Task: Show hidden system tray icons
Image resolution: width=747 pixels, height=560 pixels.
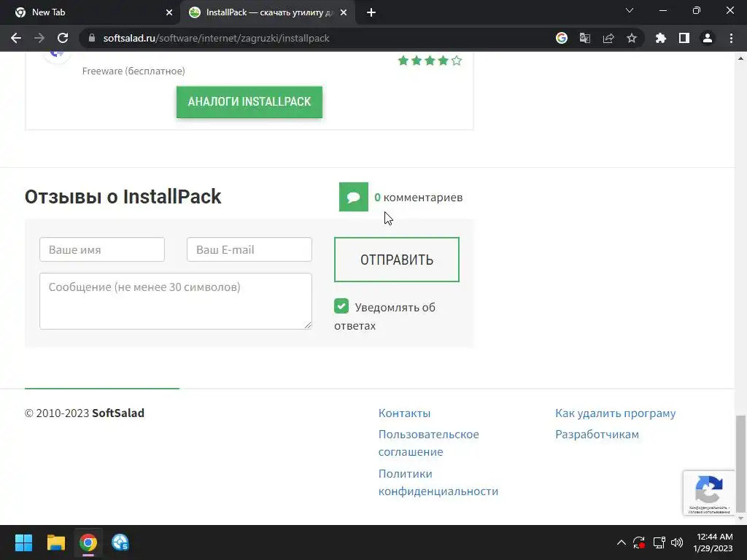Action: pyautogui.click(x=622, y=542)
